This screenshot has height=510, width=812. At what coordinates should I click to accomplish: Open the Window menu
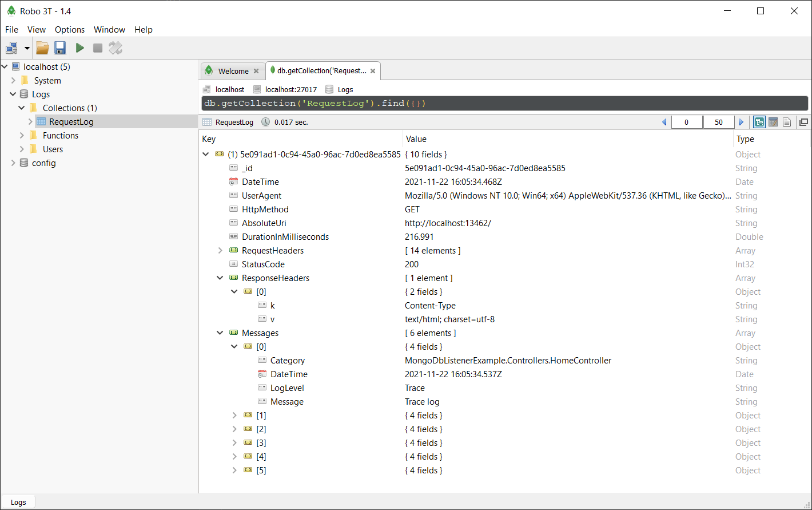(109, 30)
